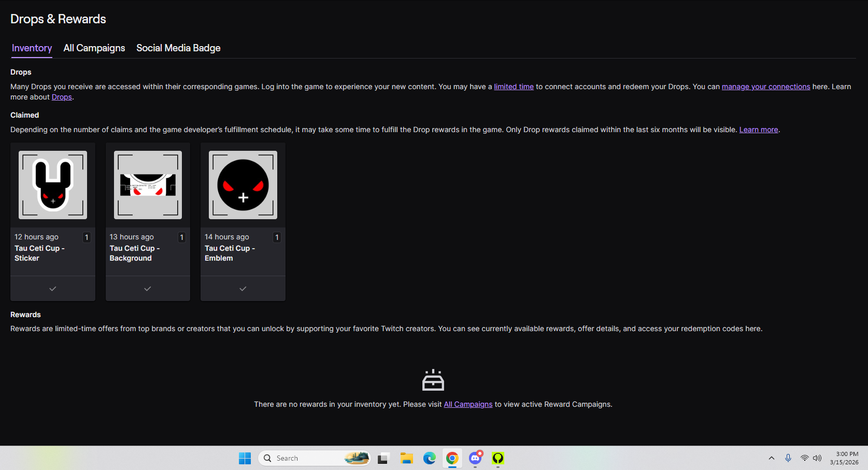Open the Tau Ceti Cup Emblem drop image
The image size is (868, 470).
tap(243, 185)
